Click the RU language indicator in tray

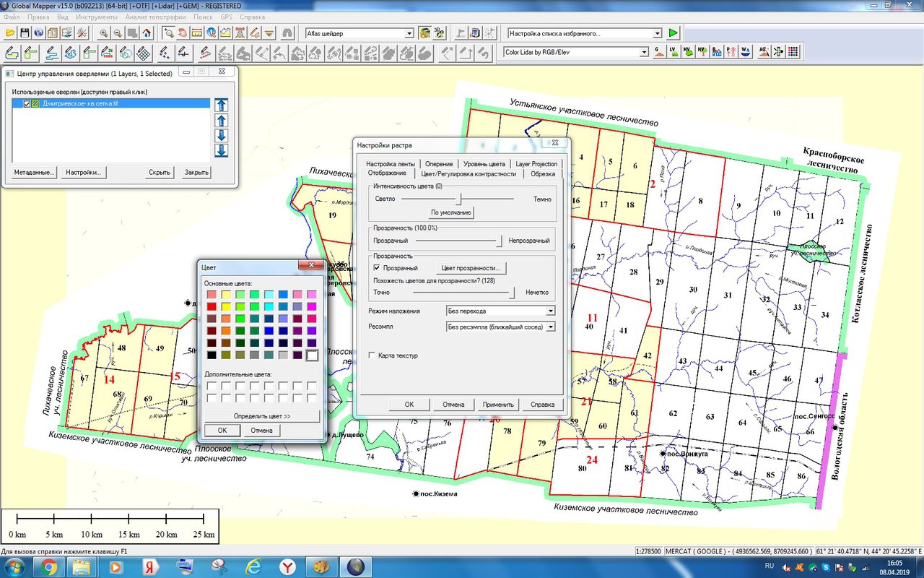(770, 566)
